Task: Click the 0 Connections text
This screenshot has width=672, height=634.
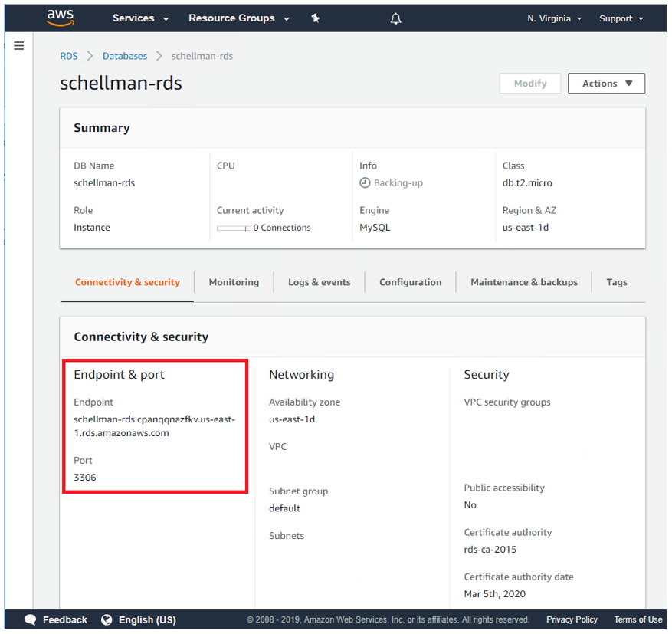Action: [x=282, y=228]
